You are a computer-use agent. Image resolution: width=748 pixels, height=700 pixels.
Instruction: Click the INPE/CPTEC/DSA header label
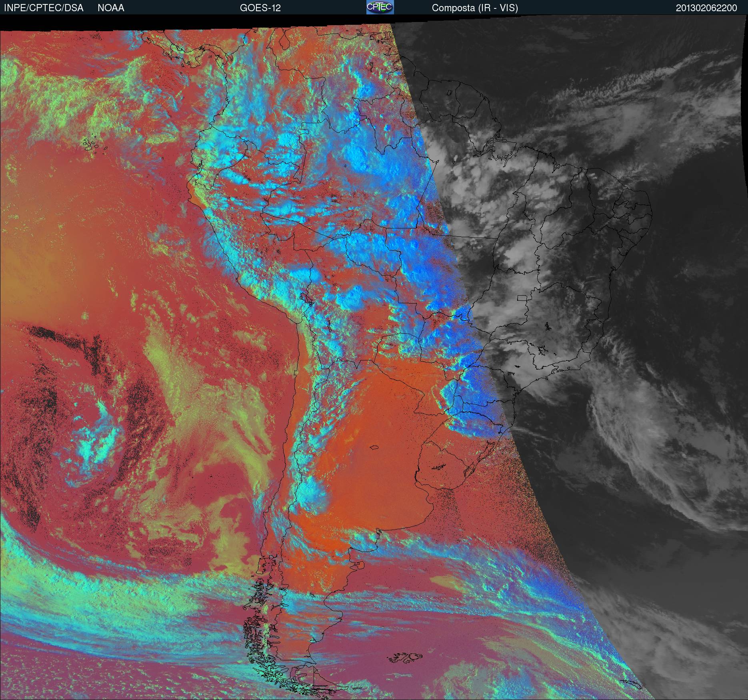point(44,8)
